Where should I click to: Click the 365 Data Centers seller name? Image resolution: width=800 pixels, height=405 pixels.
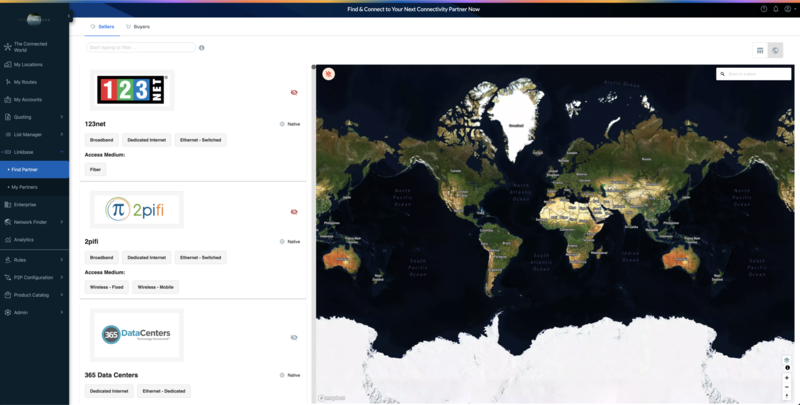[111, 375]
